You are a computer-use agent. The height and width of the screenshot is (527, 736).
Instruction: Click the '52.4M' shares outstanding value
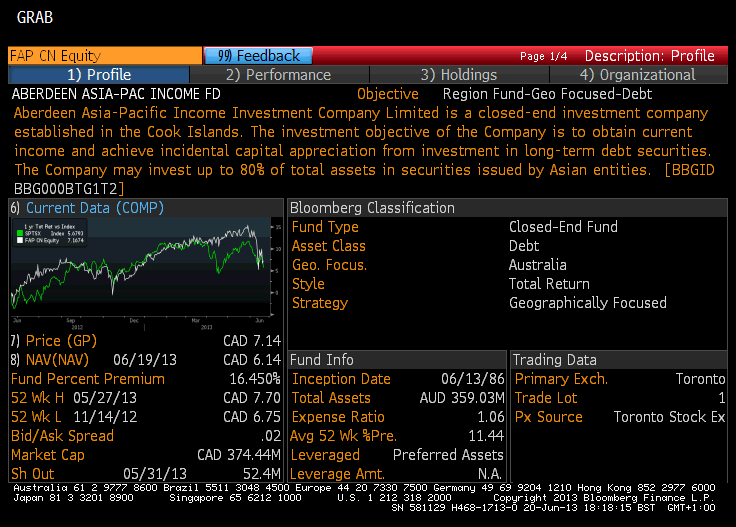(x=262, y=474)
